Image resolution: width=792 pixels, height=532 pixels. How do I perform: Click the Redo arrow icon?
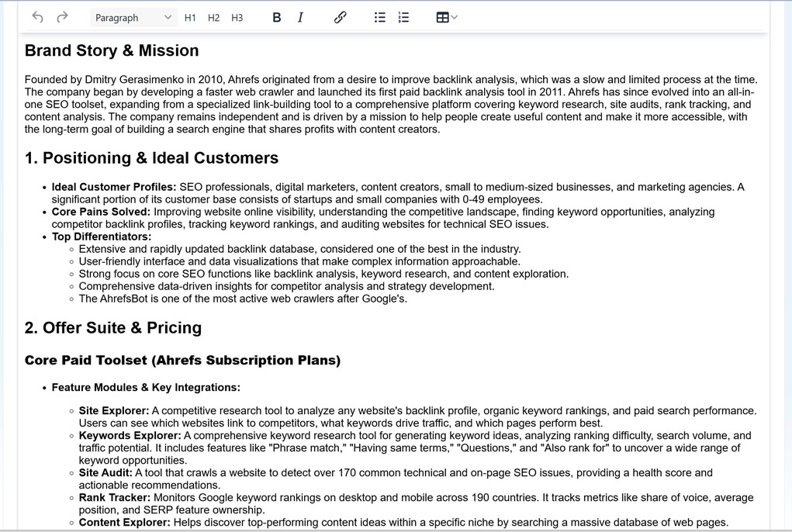[62, 17]
